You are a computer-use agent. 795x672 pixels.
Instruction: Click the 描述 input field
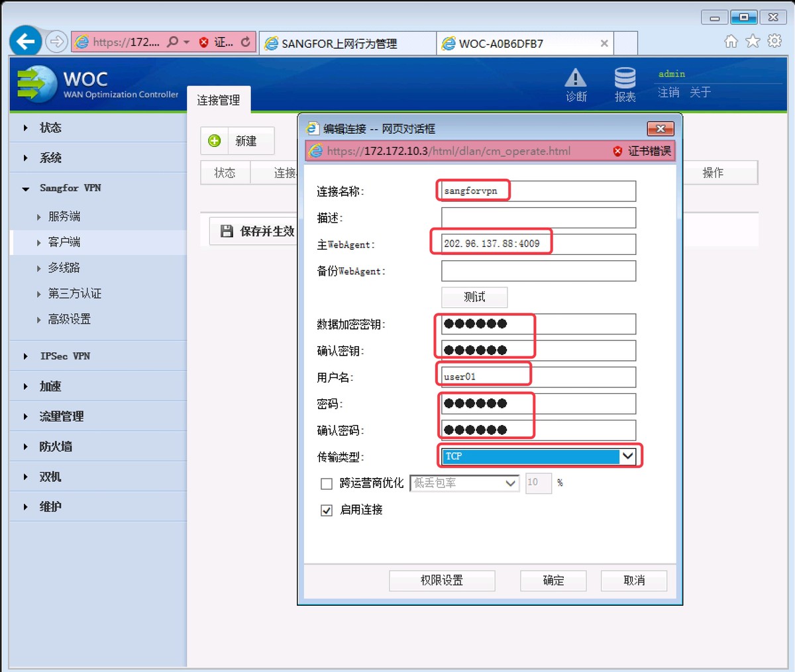coord(539,218)
